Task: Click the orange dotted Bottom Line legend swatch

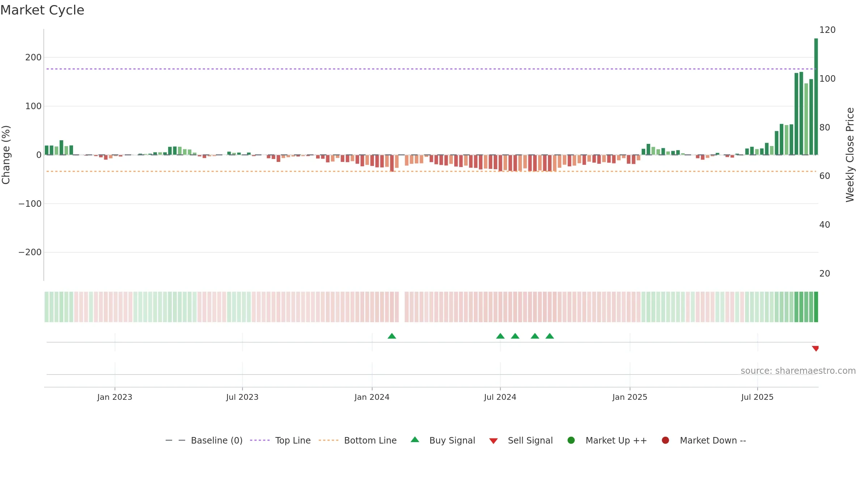Action: [x=328, y=440]
